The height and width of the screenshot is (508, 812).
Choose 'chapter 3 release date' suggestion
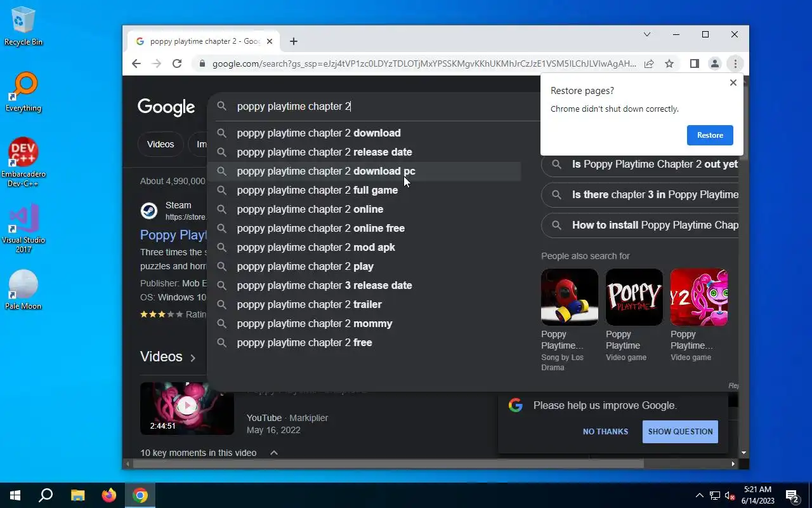pos(364,285)
